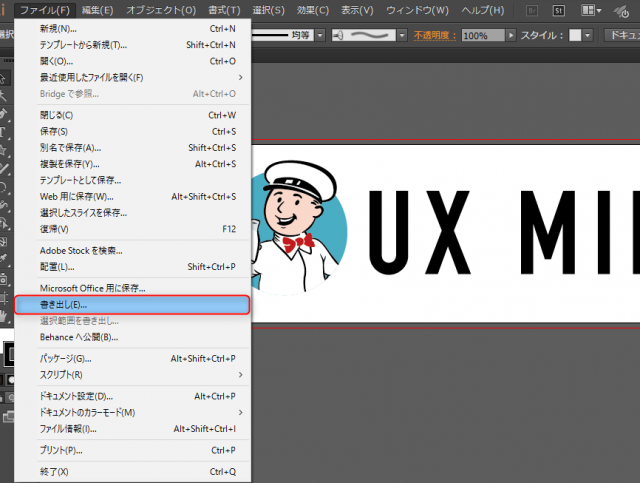
Task: Open the graphic style dropdown arrow
Action: coord(589,35)
